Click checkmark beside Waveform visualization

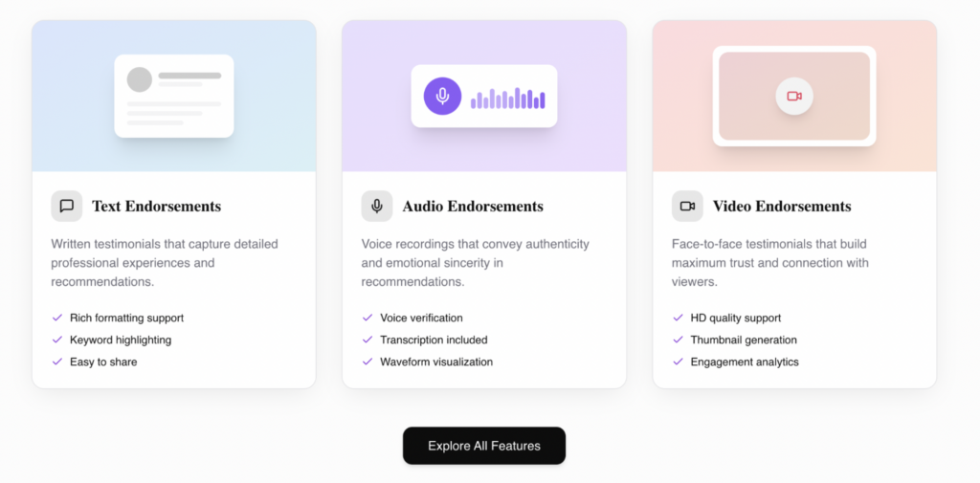367,362
